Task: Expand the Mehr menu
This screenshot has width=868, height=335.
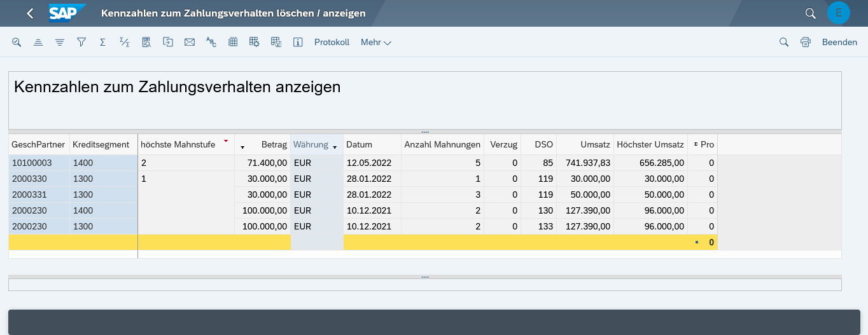Action: click(376, 42)
